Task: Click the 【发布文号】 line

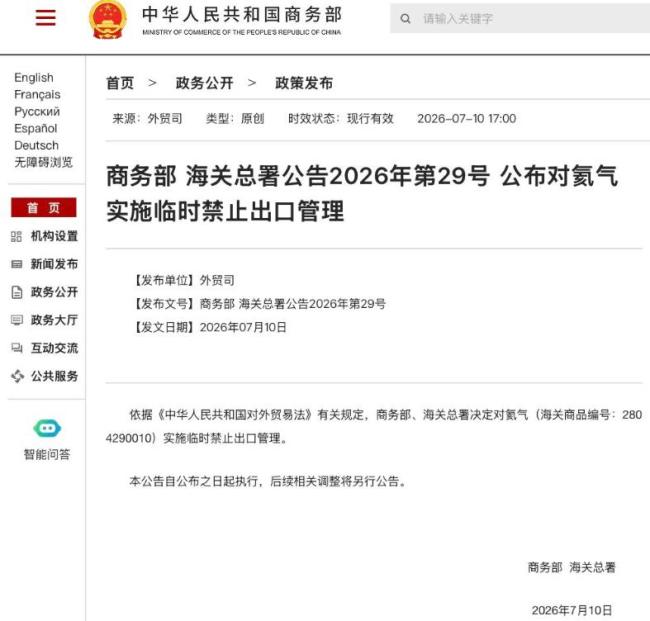Action: click(x=258, y=304)
